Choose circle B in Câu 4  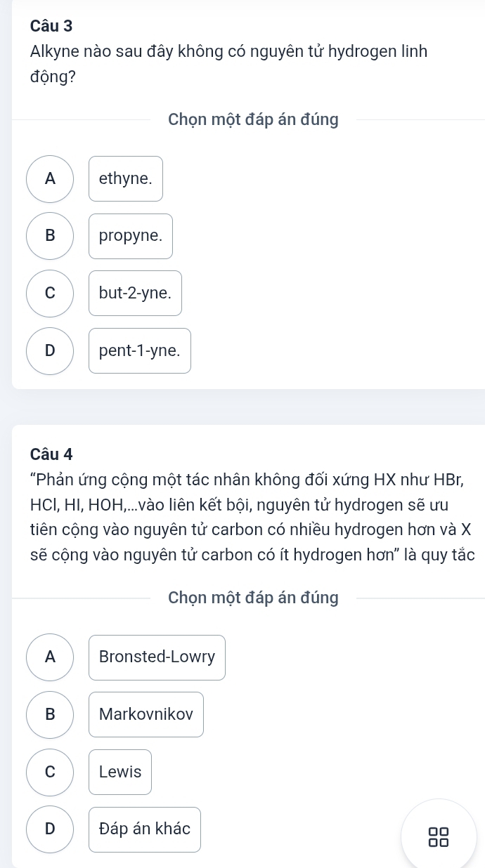click(50, 715)
